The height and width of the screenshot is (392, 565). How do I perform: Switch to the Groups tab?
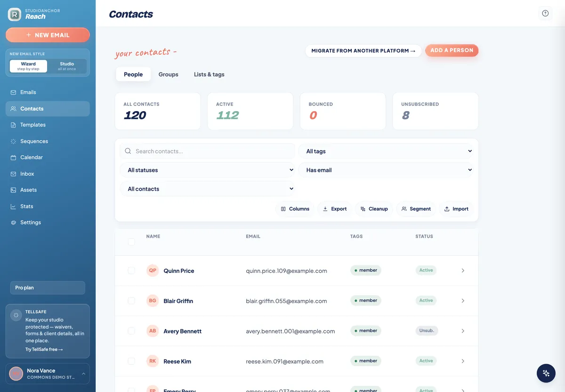point(168,74)
